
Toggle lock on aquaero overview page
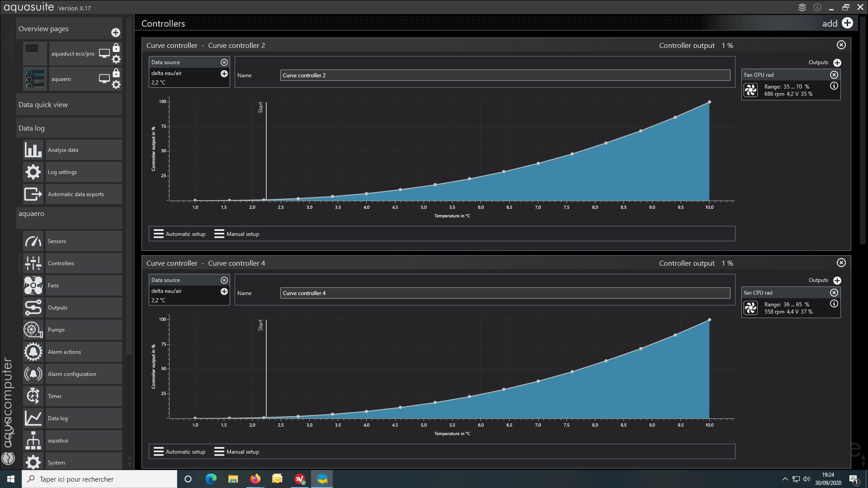(x=116, y=73)
